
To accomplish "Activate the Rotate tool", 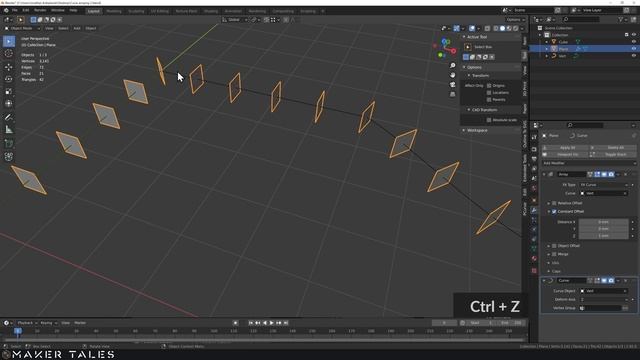I will click(x=9, y=79).
